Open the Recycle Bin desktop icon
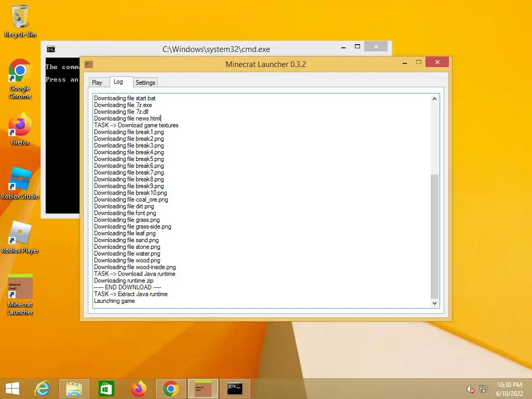Viewport: 532px width, 399px height. tap(20, 21)
